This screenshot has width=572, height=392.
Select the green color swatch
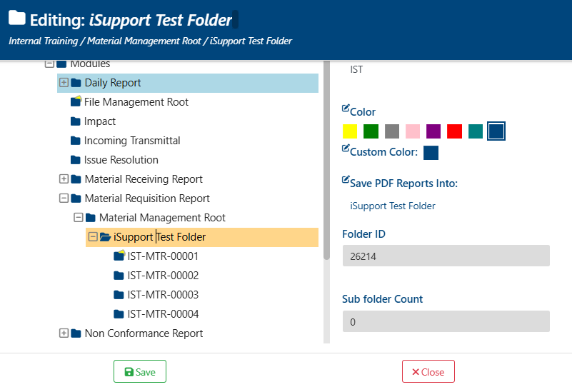click(x=371, y=131)
